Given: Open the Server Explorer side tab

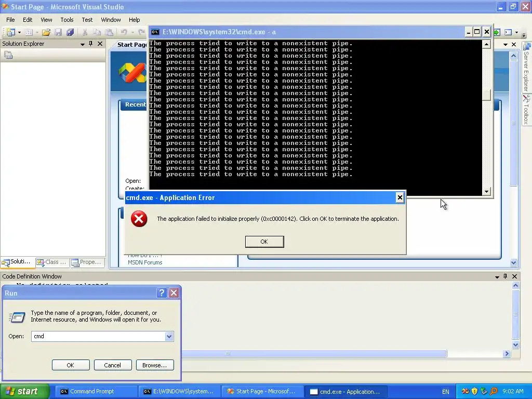Looking at the screenshot, I should pyautogui.click(x=527, y=68).
